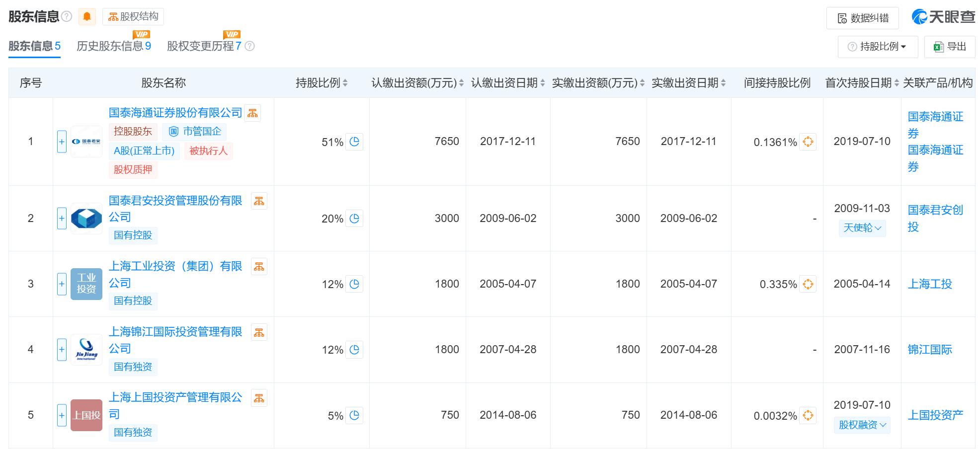980x451 pixels.
Task: Click pie chart icon for 上海锦江国际 12%
Action: click(354, 349)
